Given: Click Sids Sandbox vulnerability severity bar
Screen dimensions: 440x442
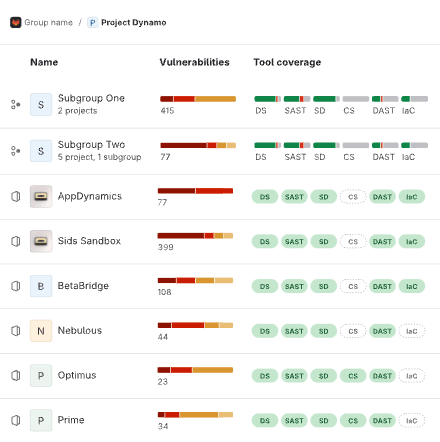Looking at the screenshot, I should pyautogui.click(x=195, y=236).
